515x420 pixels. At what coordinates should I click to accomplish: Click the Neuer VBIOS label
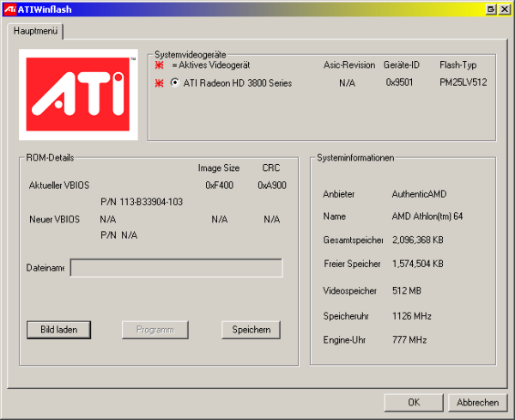click(55, 219)
